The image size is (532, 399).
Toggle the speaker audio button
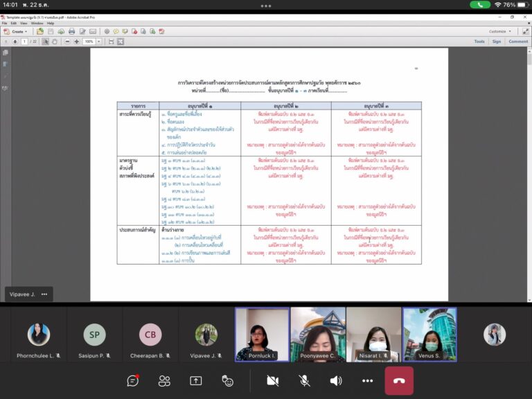point(336,381)
